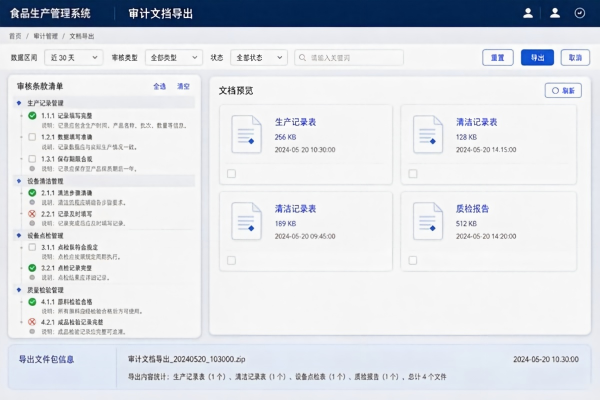The height and width of the screenshot is (400, 600).
Task: Open the 近30天 date range dropdown
Action: 74,58
